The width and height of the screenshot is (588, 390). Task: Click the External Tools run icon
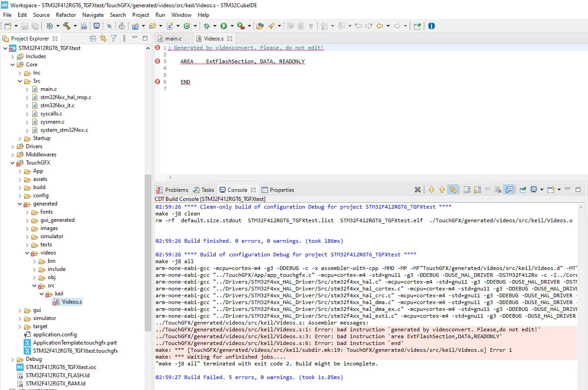pyautogui.click(x=241, y=26)
